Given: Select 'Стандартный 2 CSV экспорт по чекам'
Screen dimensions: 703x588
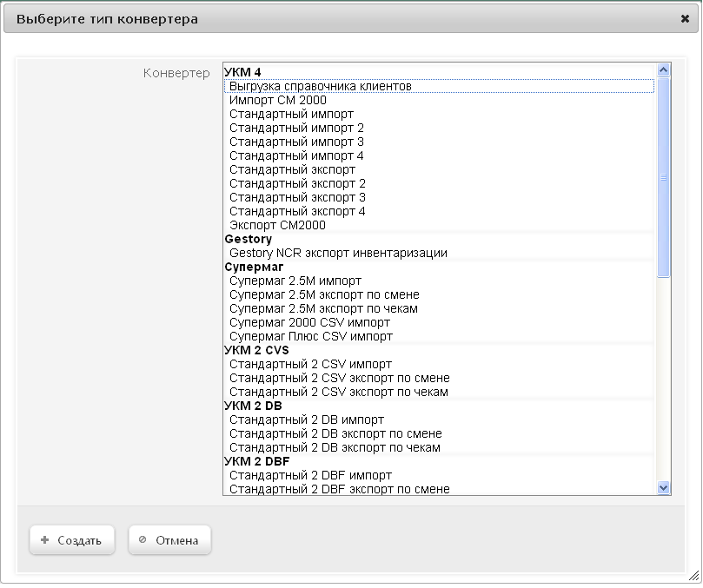Looking at the screenshot, I should click(439, 392).
